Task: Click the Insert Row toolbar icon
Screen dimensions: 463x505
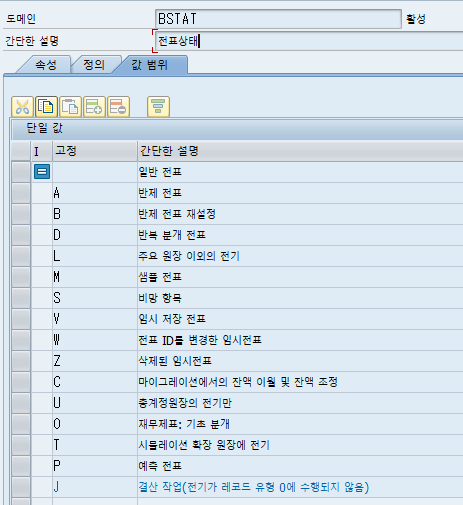Action: [x=94, y=107]
